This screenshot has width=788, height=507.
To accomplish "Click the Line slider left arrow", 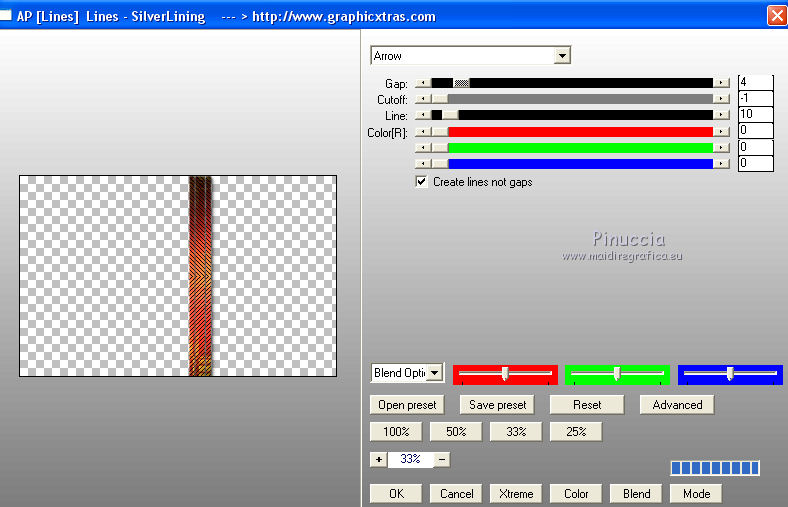I will (x=423, y=115).
